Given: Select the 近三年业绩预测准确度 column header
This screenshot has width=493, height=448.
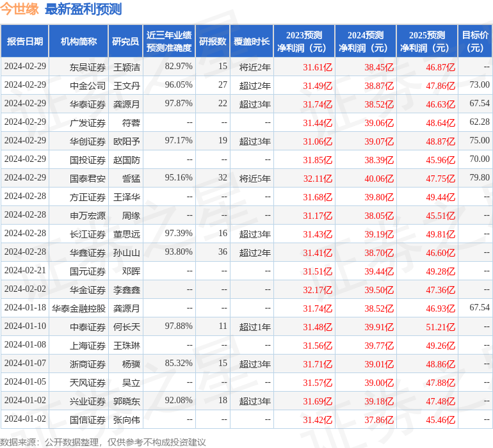Looking at the screenshot, I should pos(169,41).
